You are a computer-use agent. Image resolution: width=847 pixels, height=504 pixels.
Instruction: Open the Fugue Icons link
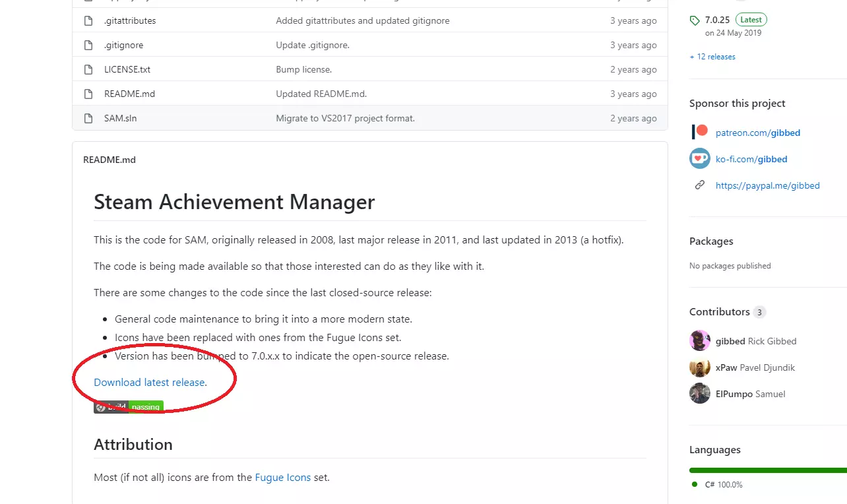click(282, 478)
